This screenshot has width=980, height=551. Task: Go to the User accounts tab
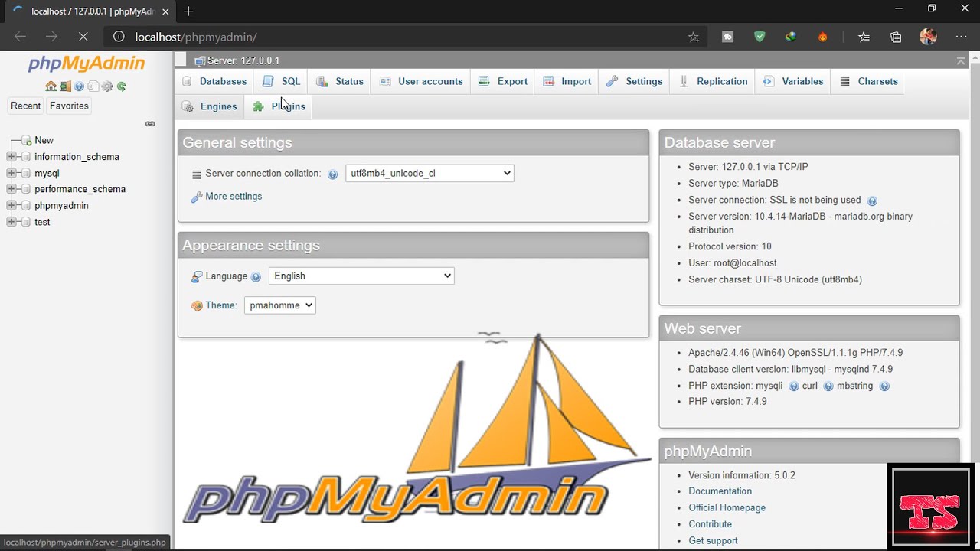tap(421, 81)
